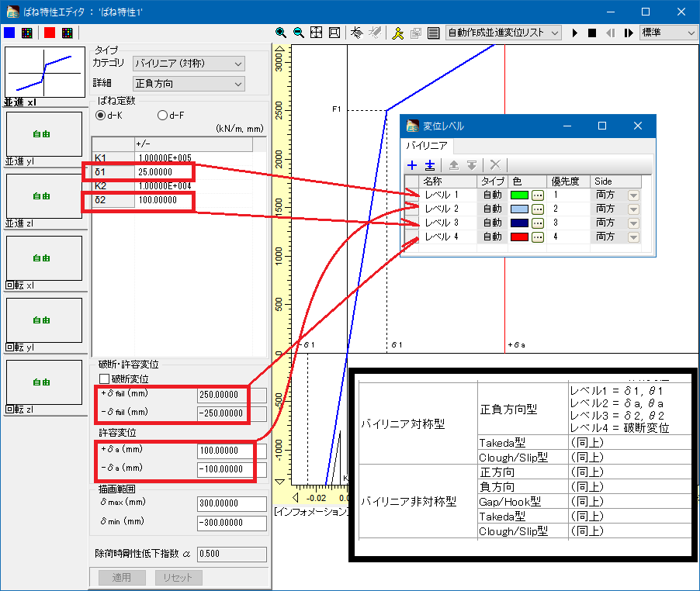Screen dimensions: 700x591
Task: Open Side dropdown for レベル 4
Action: click(x=633, y=237)
